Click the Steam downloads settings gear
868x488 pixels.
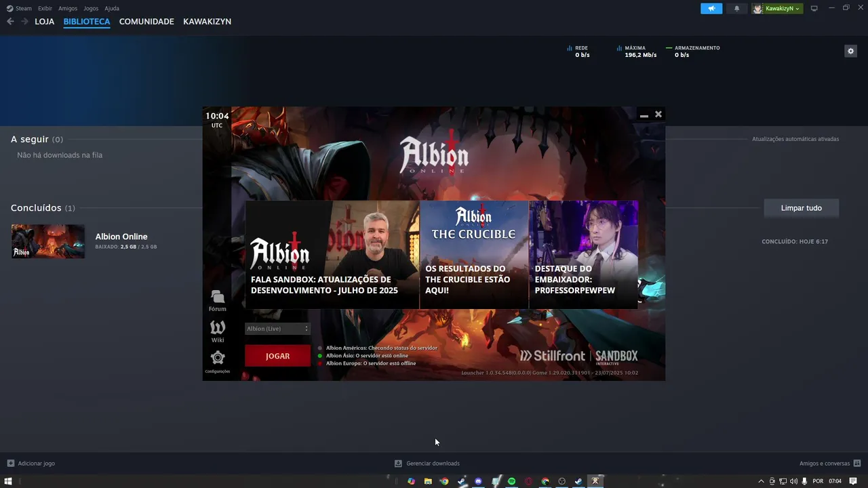[x=850, y=51]
